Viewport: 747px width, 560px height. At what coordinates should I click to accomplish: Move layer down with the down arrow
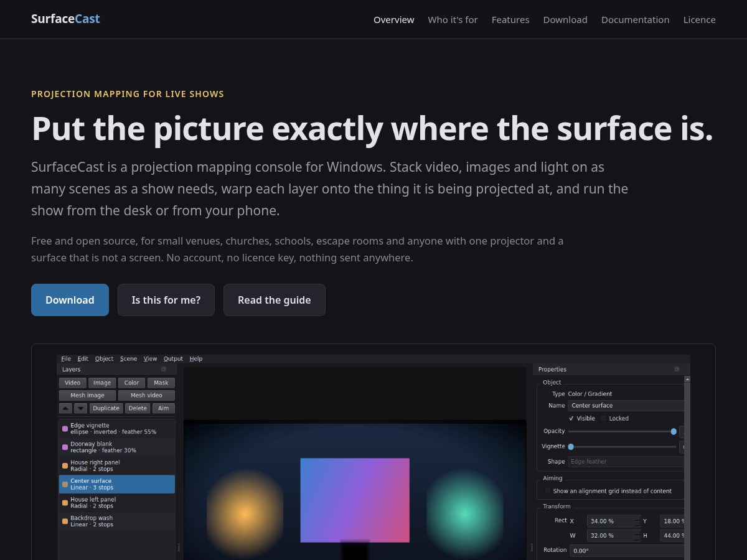click(81, 409)
